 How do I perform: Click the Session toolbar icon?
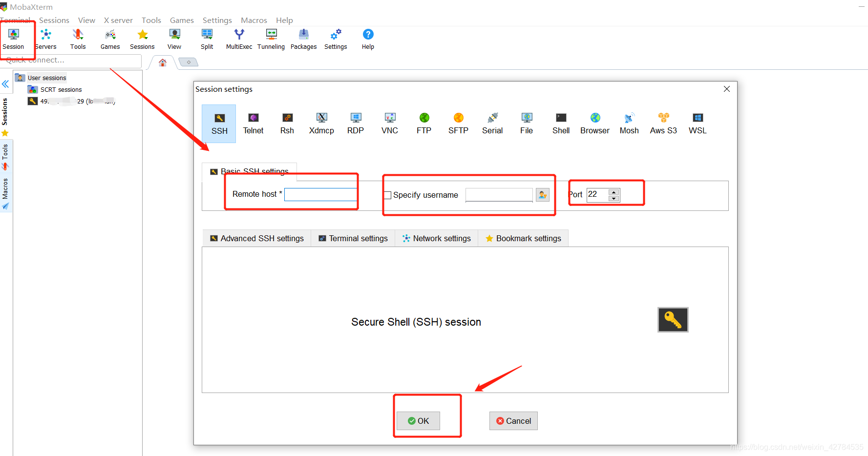coord(13,39)
